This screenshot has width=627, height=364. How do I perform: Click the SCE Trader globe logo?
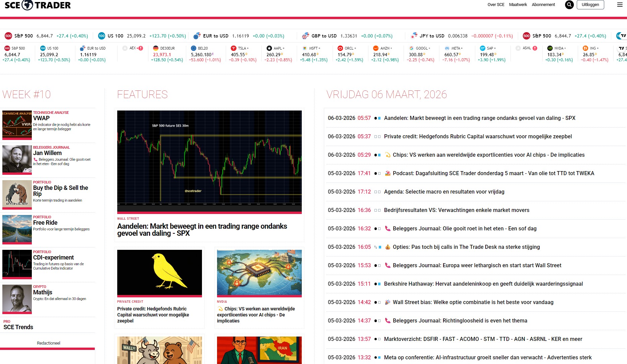pyautogui.click(x=27, y=5)
